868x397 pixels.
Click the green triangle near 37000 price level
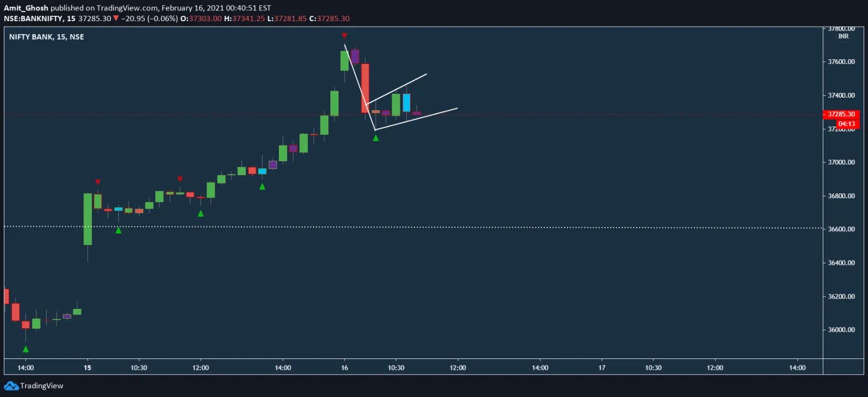(x=262, y=186)
